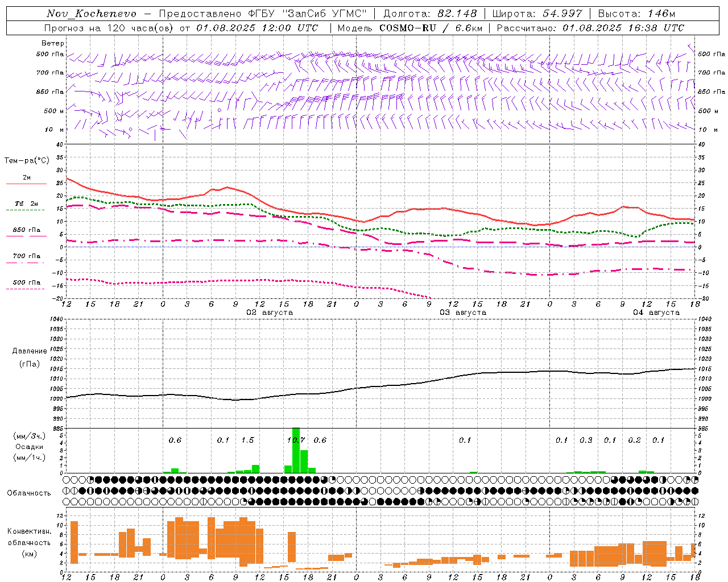Click the 10.7 precipitation total value
This screenshot has width=728, height=582.
coord(296,440)
